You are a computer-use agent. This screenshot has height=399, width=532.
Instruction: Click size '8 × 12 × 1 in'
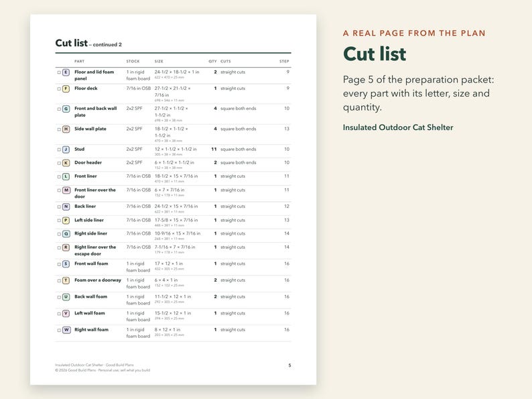point(168,330)
